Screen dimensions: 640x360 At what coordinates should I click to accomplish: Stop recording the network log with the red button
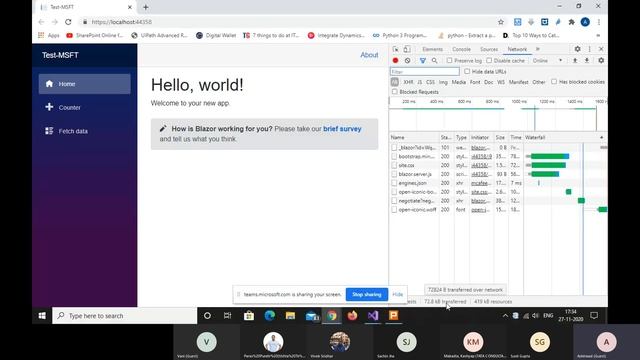[395, 60]
